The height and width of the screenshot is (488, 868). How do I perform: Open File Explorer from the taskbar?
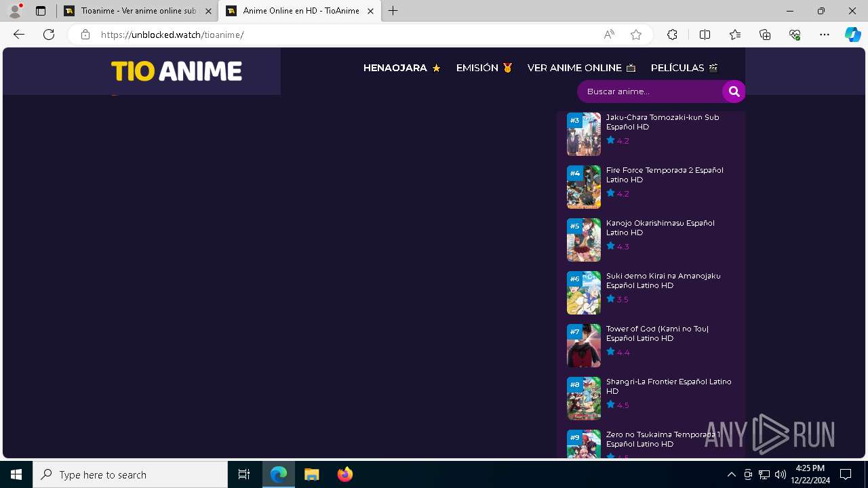coord(311,474)
